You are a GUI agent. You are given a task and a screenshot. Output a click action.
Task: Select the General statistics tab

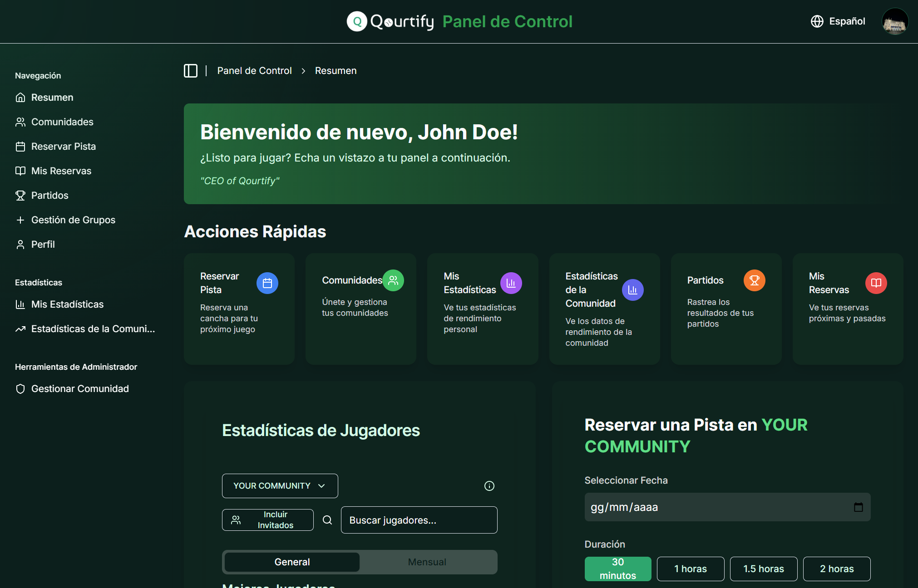291,562
